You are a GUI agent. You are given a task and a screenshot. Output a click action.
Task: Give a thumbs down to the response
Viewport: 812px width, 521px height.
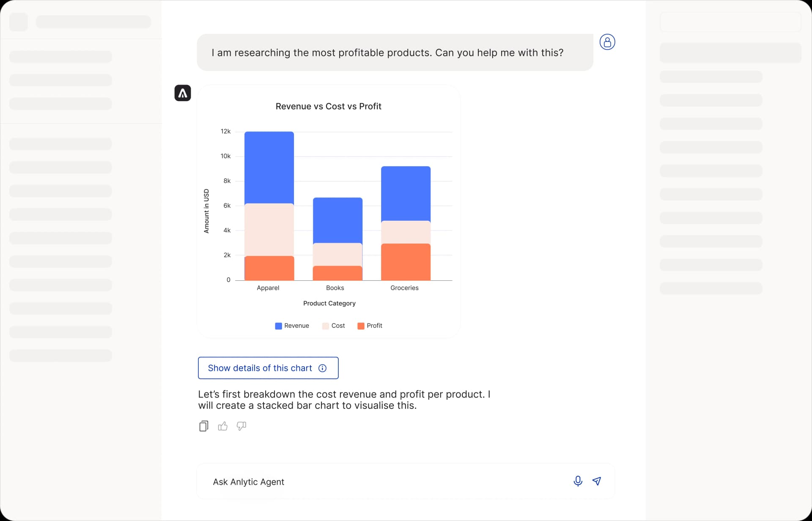pos(241,426)
